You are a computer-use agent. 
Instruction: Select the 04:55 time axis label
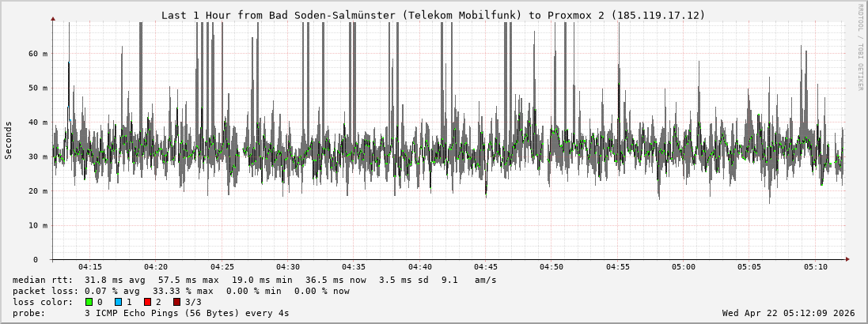tap(617, 267)
